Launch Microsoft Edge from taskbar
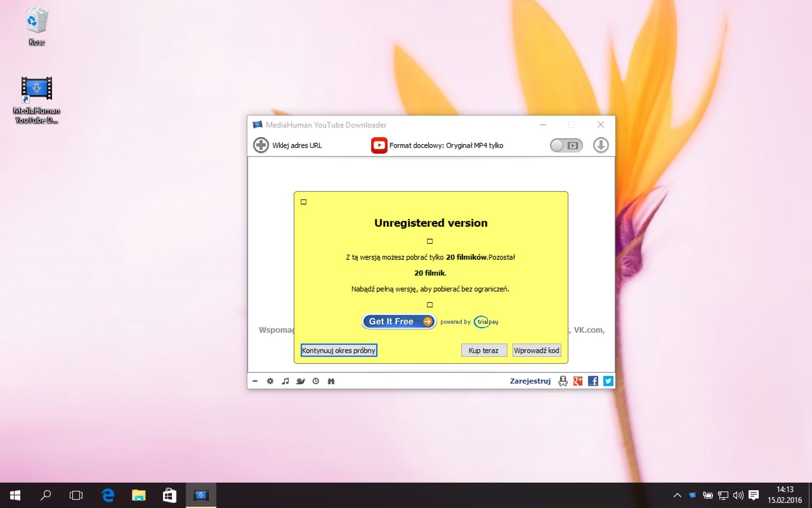Screen dimensions: 812x508 point(108,495)
